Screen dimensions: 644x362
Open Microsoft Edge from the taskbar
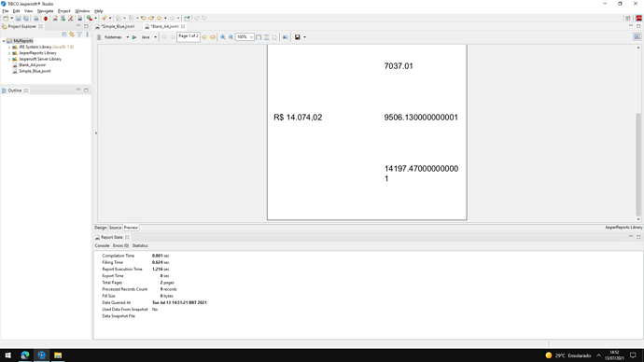[25, 355]
